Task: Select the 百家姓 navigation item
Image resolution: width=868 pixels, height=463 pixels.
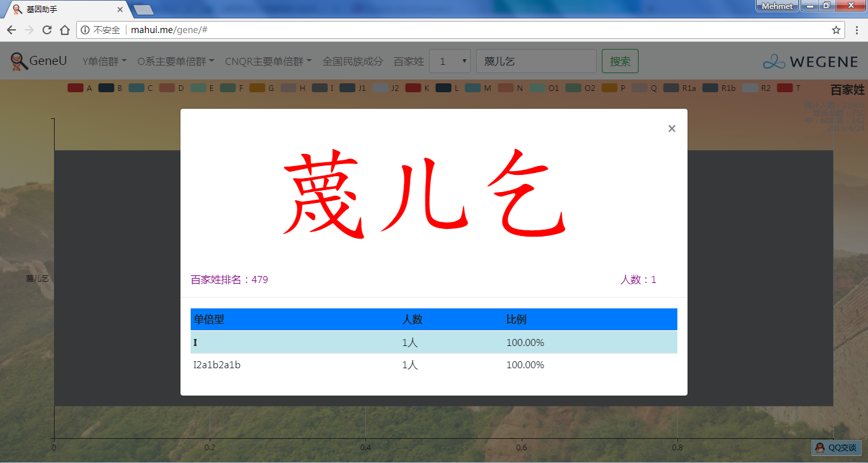Action: pos(409,61)
